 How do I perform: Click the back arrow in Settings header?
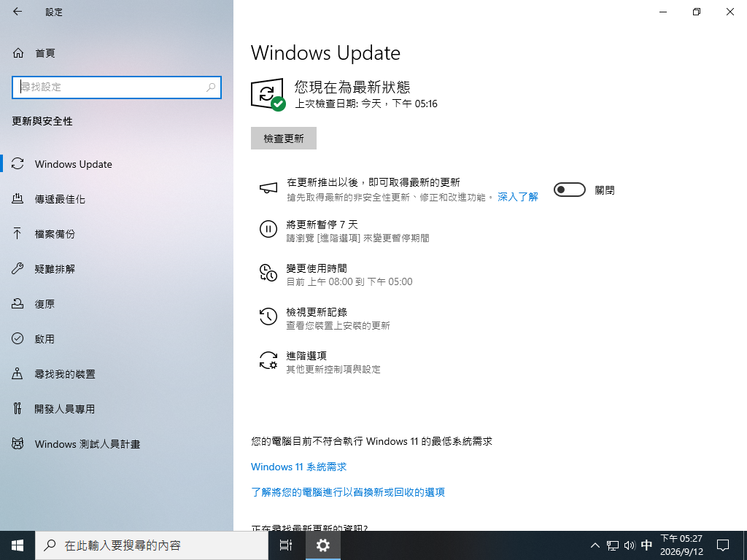[18, 12]
